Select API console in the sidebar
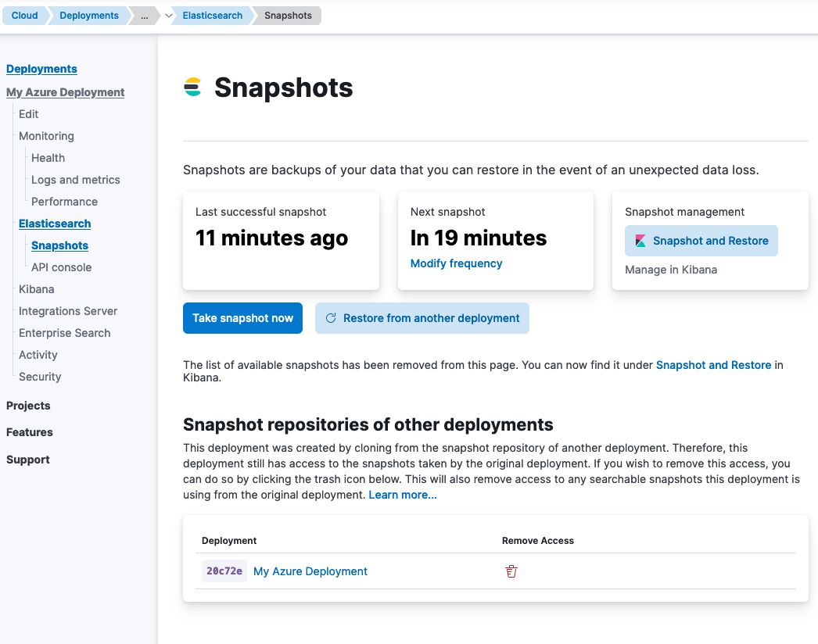This screenshot has width=818, height=644. click(60, 267)
